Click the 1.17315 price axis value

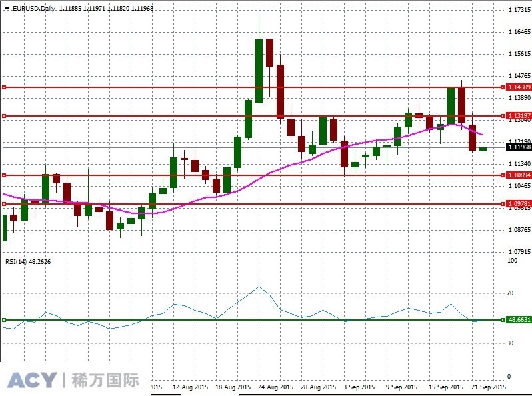click(519, 10)
